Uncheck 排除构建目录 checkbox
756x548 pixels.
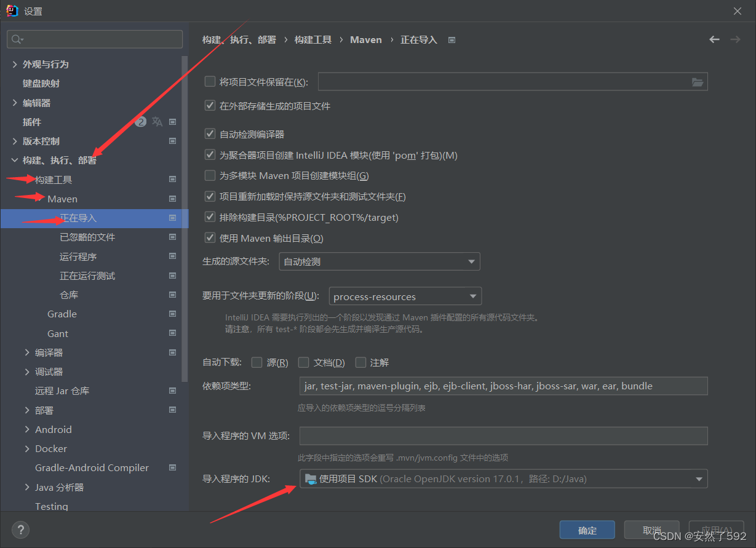point(210,217)
